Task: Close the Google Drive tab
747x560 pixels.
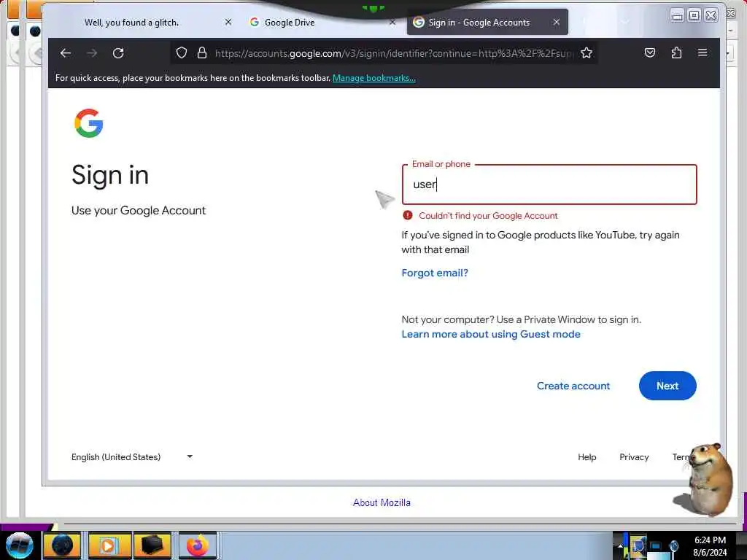Action: point(392,22)
